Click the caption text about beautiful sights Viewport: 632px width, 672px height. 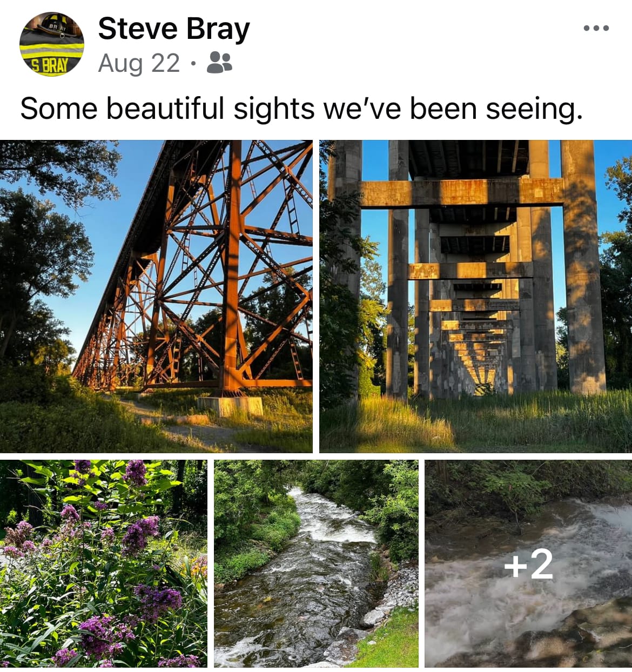(x=301, y=108)
